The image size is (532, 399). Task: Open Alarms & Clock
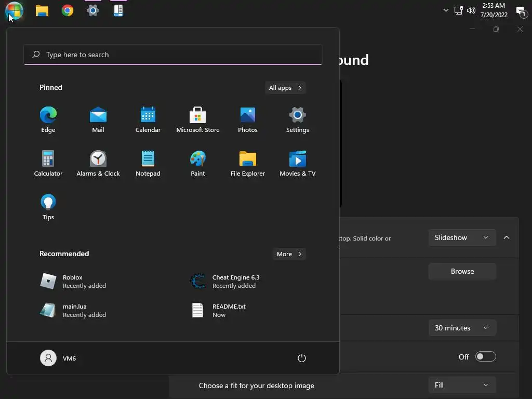click(x=98, y=163)
